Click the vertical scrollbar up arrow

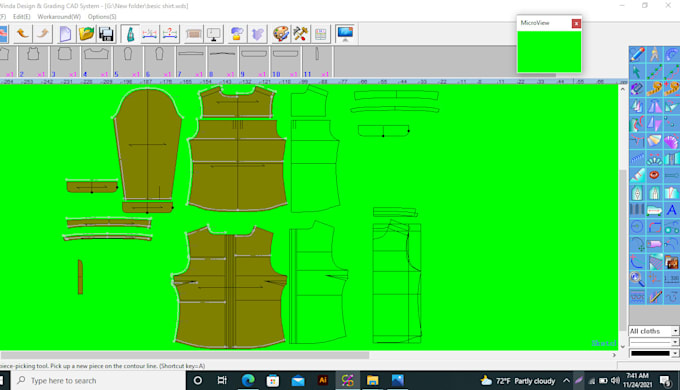623,89
